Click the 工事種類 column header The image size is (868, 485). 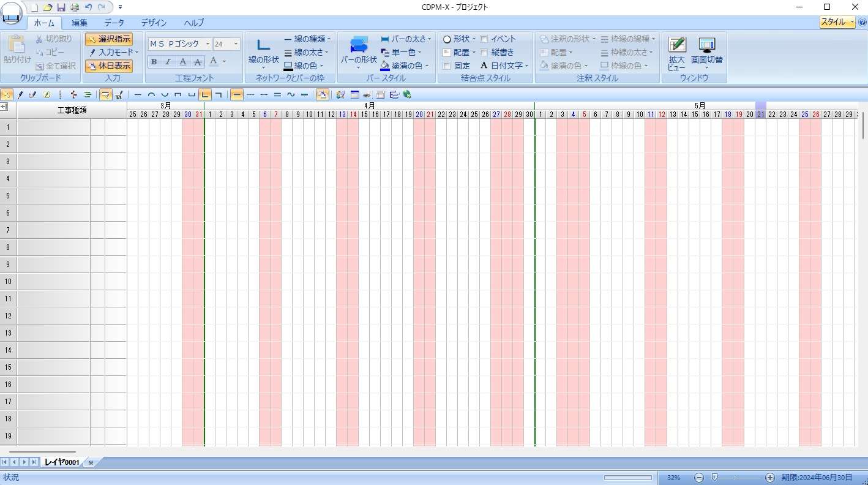72,110
